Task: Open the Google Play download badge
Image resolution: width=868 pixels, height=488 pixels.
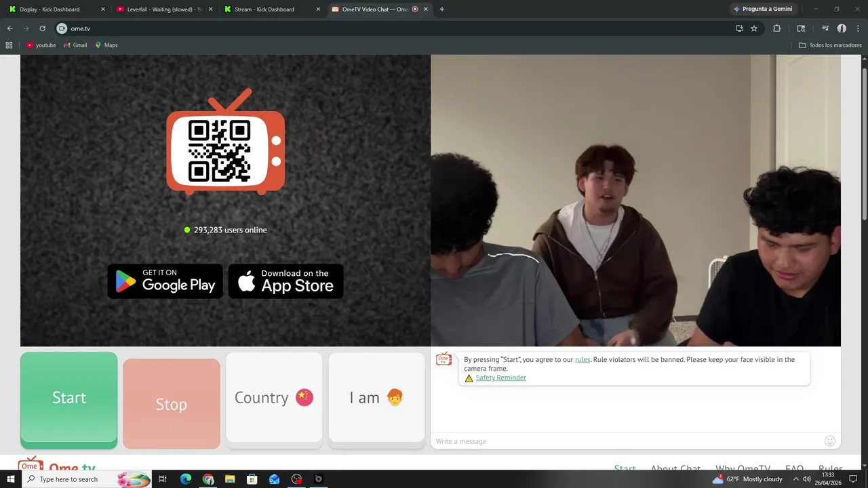Action: [165, 281]
